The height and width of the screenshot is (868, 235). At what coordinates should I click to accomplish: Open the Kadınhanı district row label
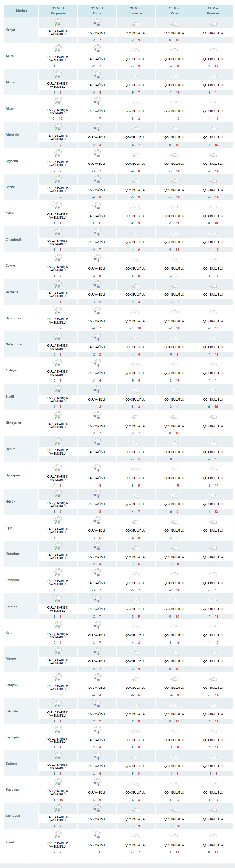(13, 554)
